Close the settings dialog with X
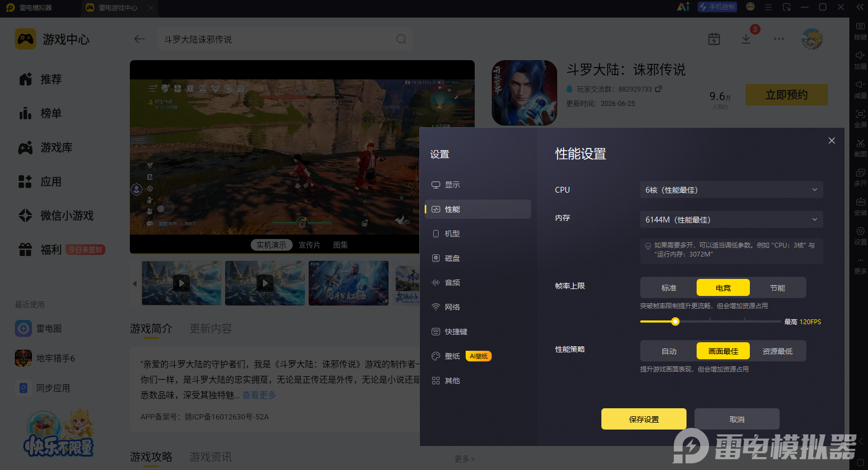 [832, 141]
